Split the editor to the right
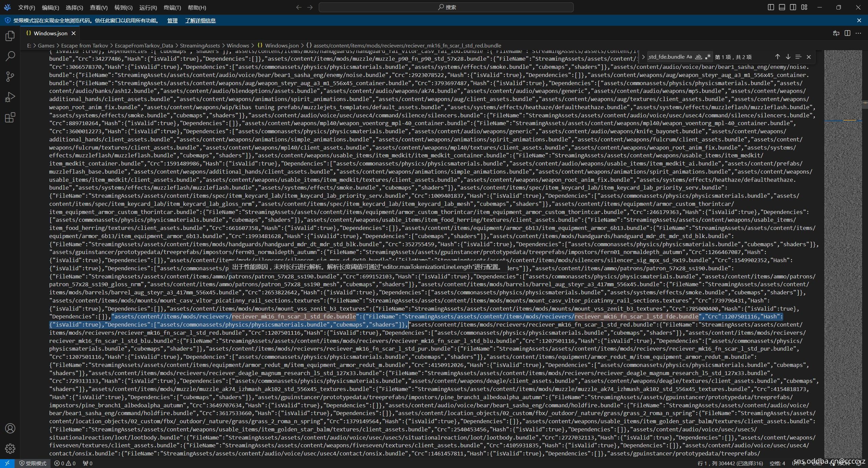This screenshot has height=468, width=868. [847, 33]
